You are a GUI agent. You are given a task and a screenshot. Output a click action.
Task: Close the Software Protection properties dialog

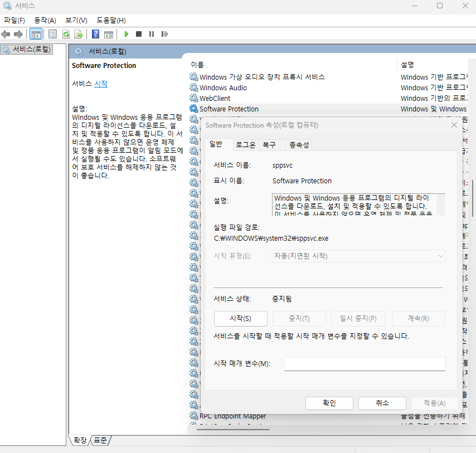point(454,125)
